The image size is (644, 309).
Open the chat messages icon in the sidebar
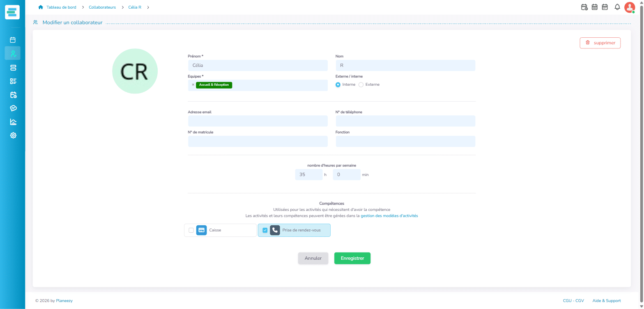coord(13,108)
